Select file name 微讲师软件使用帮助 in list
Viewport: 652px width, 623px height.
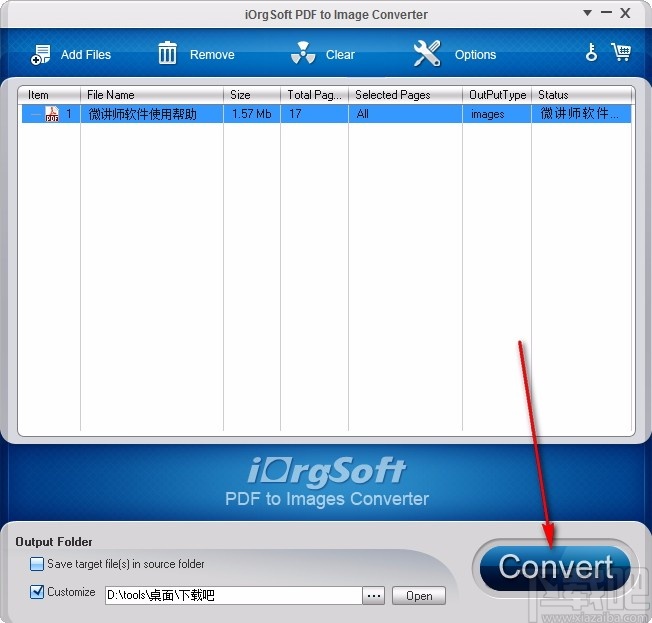point(143,114)
